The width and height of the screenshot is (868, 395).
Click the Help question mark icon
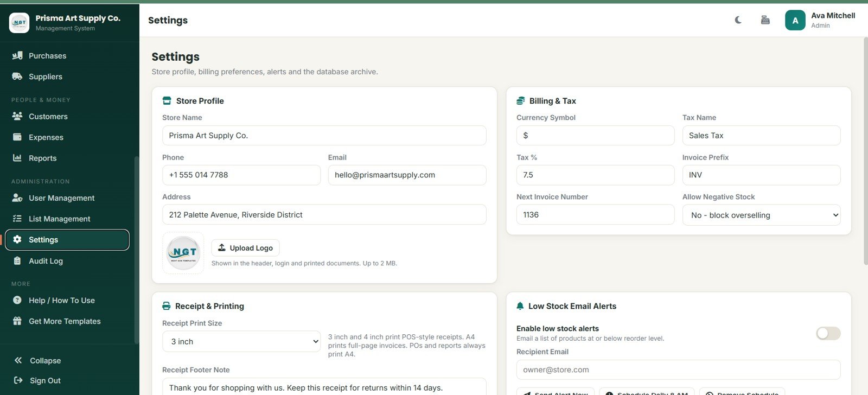17,300
